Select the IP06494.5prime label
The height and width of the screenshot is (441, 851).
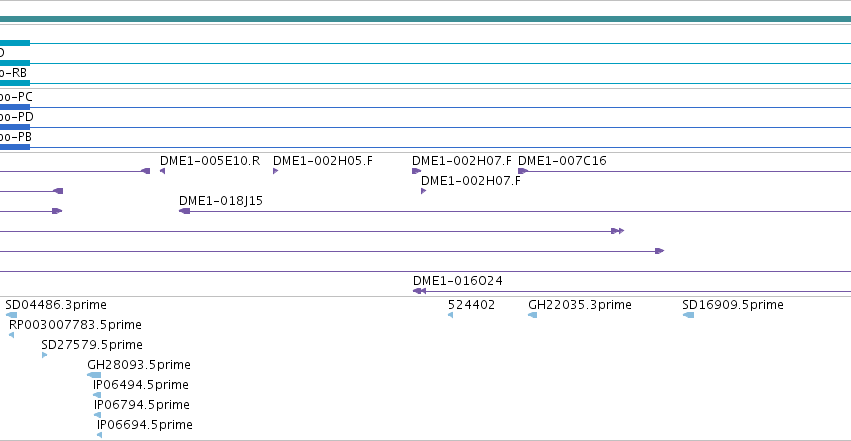click(x=141, y=385)
